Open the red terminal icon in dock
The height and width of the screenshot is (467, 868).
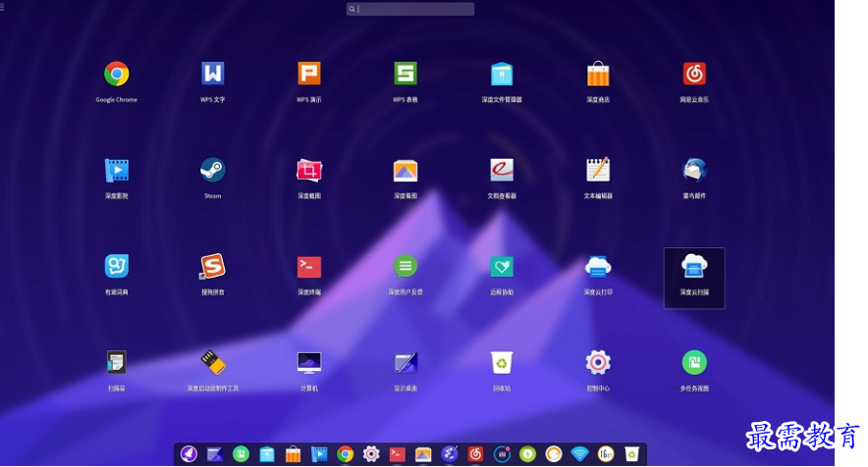(397, 454)
